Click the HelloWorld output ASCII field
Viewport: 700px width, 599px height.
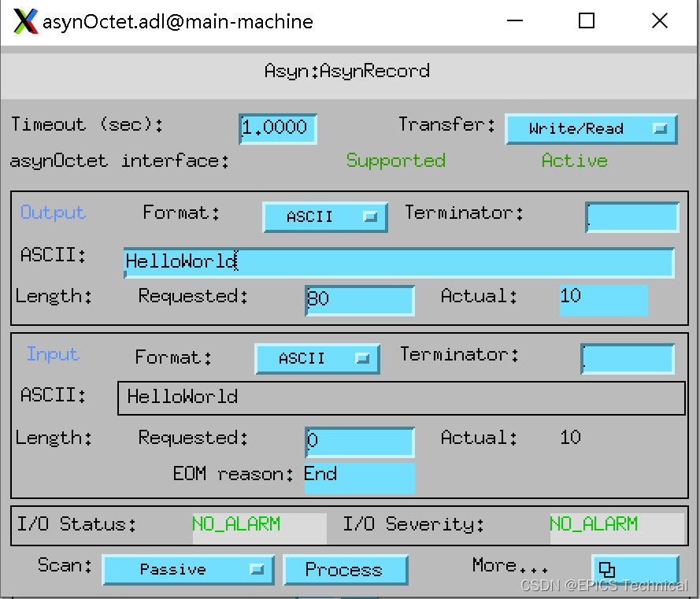pyautogui.click(x=398, y=262)
